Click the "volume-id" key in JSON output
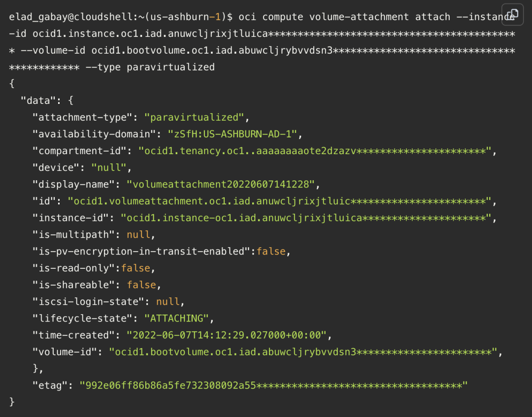Screen dimensions: 532x417 click(65, 352)
